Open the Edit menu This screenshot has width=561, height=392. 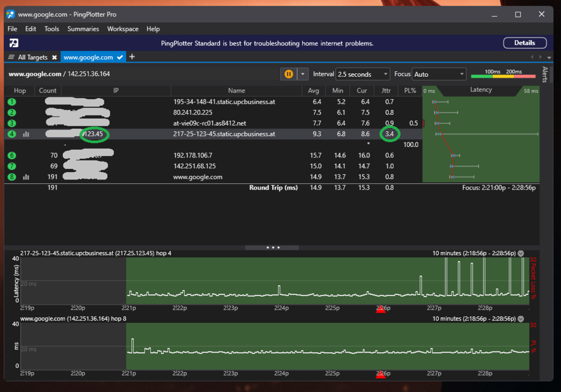30,29
